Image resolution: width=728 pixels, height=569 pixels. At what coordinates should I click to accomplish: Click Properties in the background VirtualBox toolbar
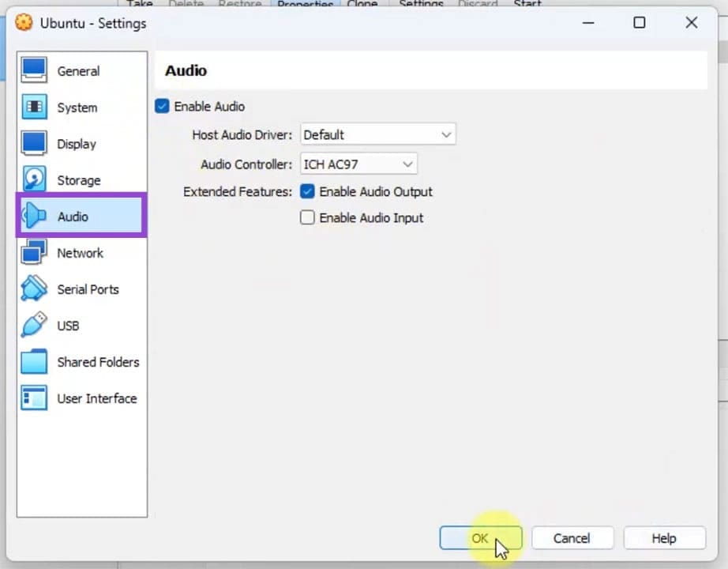coord(305,4)
